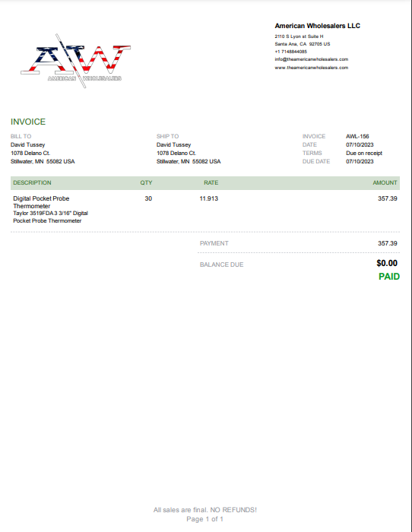The height and width of the screenshot is (532, 412).
Task: Click the quantity value 30
Action: tap(148, 198)
